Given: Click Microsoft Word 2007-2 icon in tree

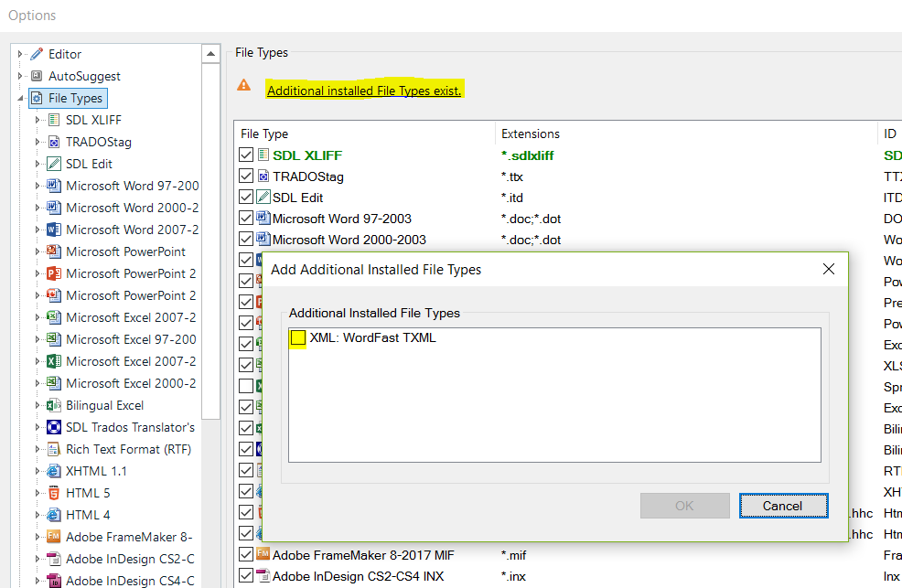Looking at the screenshot, I should tap(54, 230).
